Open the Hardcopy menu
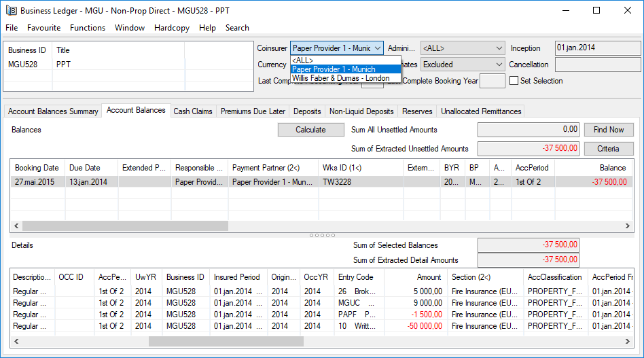Screen dimensions: 644x358 [x=172, y=28]
